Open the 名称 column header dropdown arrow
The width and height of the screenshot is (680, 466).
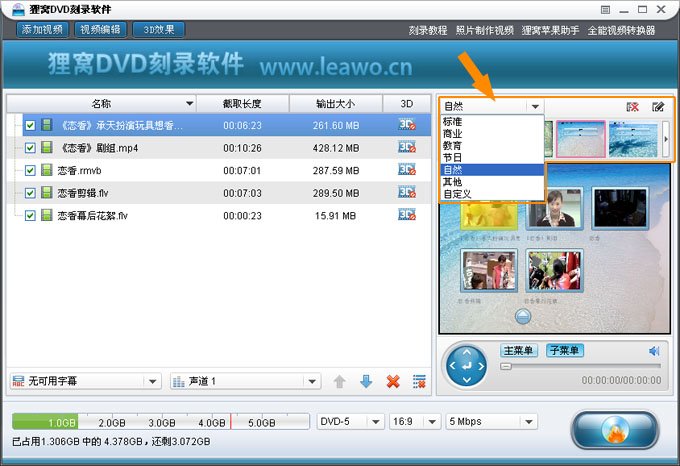190,104
